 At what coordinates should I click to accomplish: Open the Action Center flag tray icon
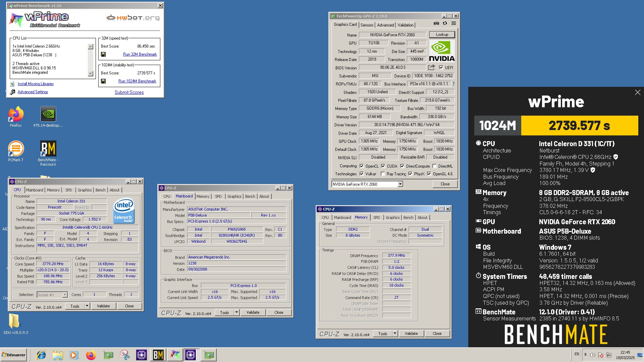[x=601, y=355]
